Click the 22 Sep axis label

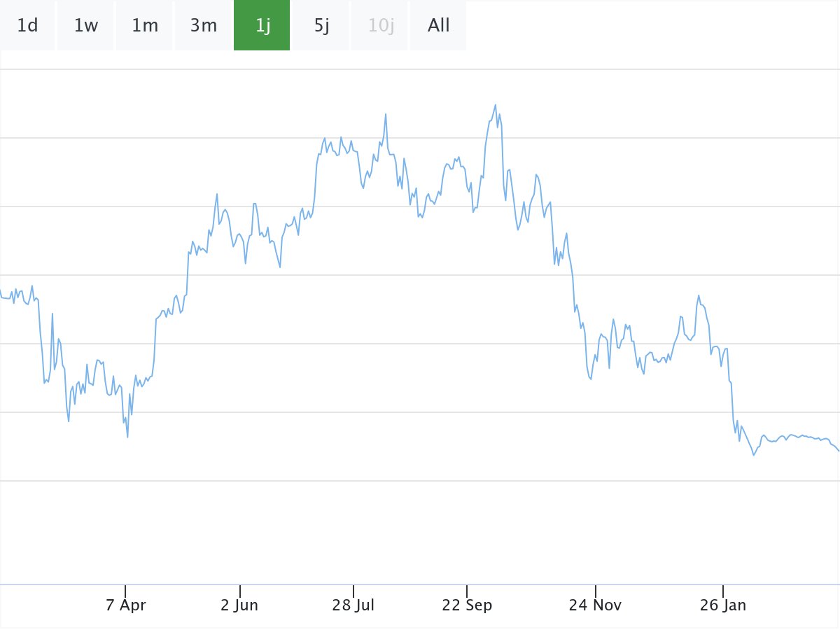pos(467,605)
